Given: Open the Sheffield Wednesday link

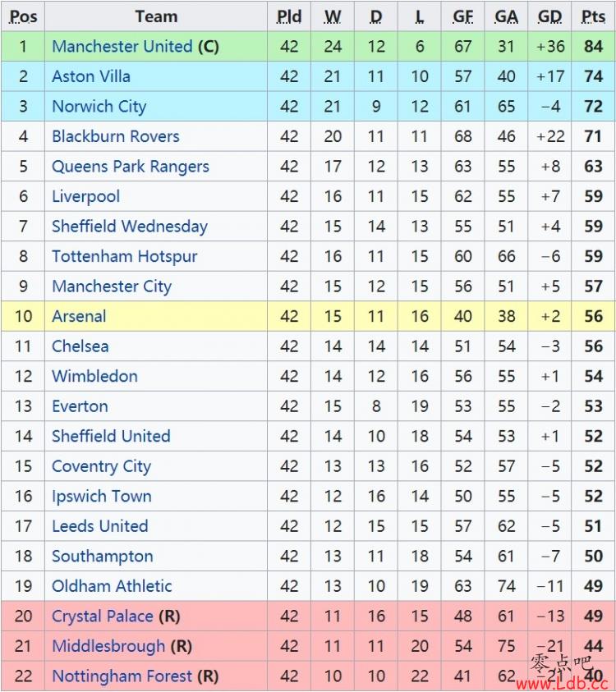Looking at the screenshot, I should (x=130, y=227).
